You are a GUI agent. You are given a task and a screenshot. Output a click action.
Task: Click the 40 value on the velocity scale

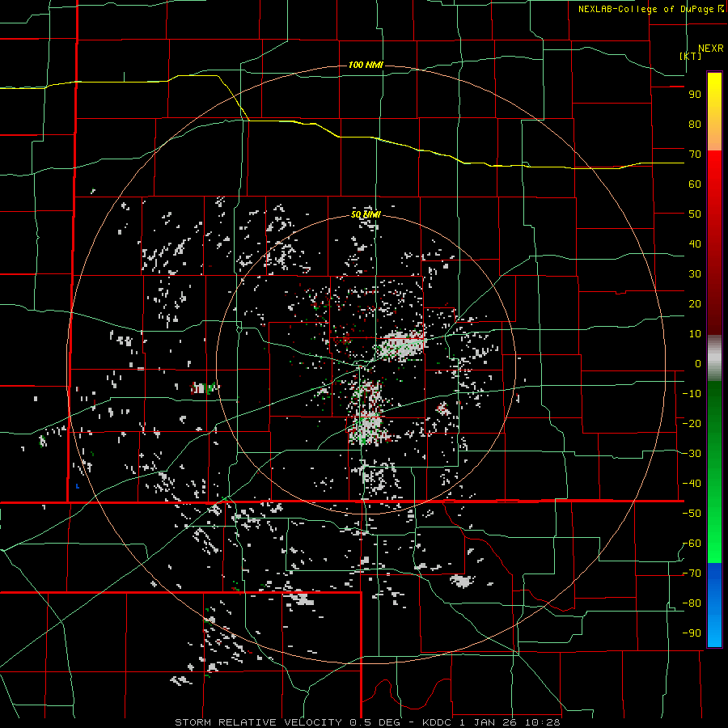coord(695,244)
